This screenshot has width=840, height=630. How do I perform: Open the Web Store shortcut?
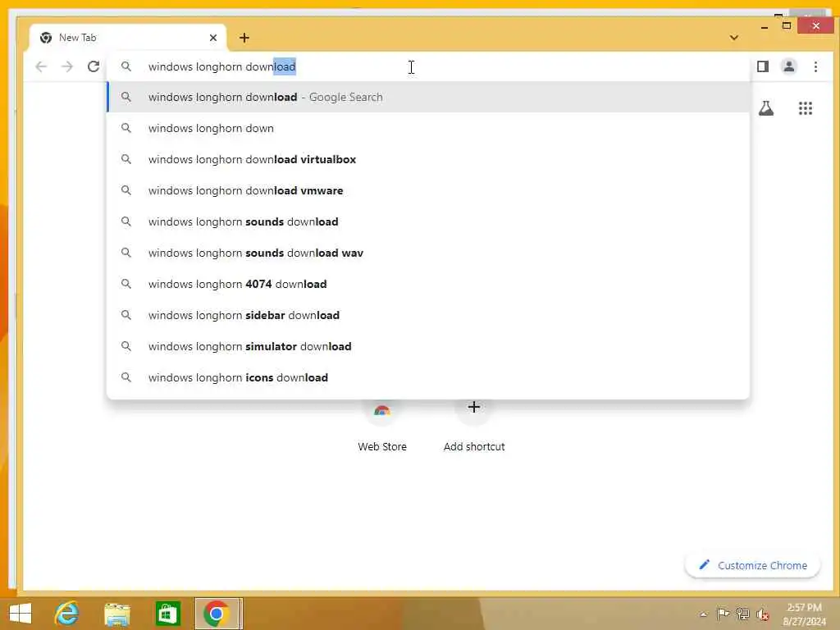point(382,426)
